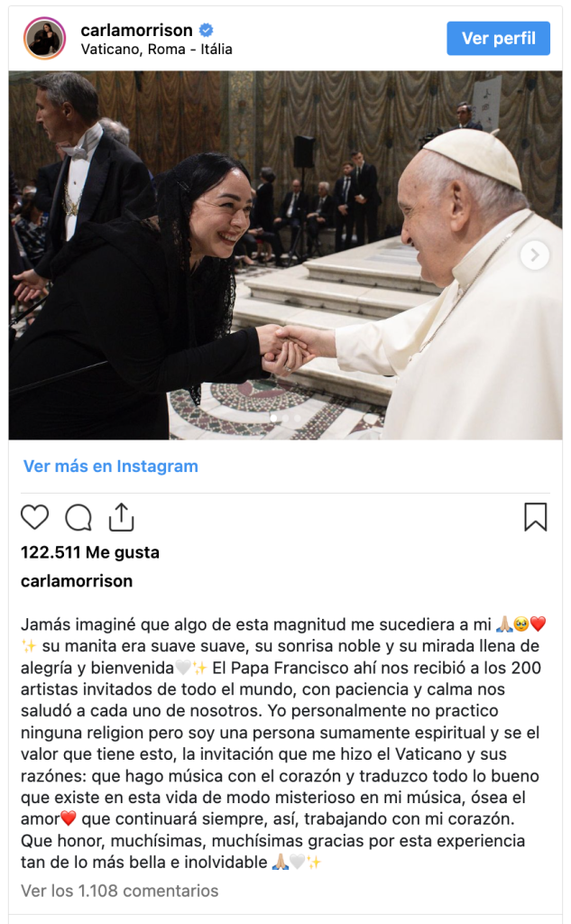Screen dimensions: 571x924
Task: Click carlamorrison username above the caption
Action: coord(77,581)
